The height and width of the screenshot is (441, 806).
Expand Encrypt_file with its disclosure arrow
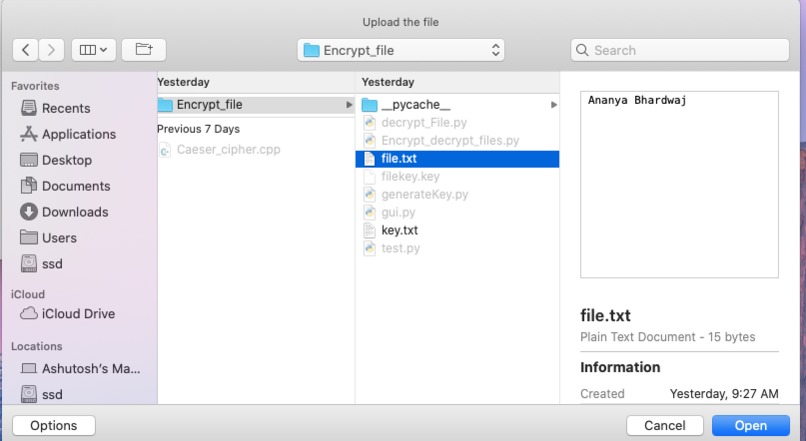(349, 105)
